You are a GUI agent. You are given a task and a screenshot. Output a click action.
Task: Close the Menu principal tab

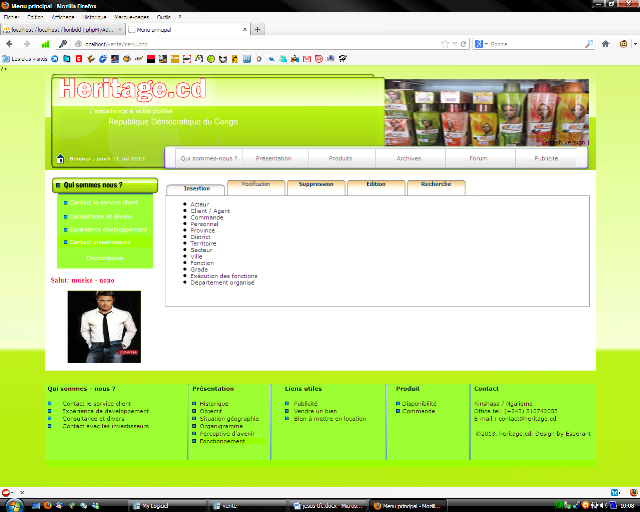[244, 29]
